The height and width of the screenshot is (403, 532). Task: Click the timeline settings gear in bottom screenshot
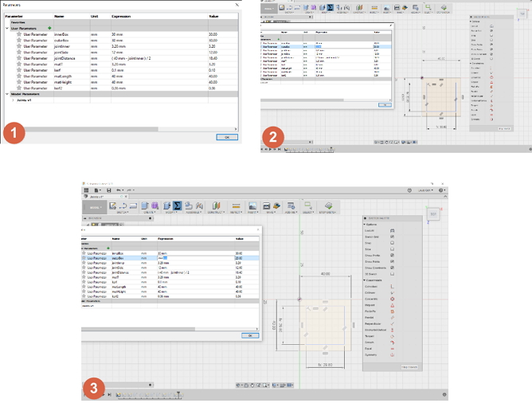coord(444,394)
